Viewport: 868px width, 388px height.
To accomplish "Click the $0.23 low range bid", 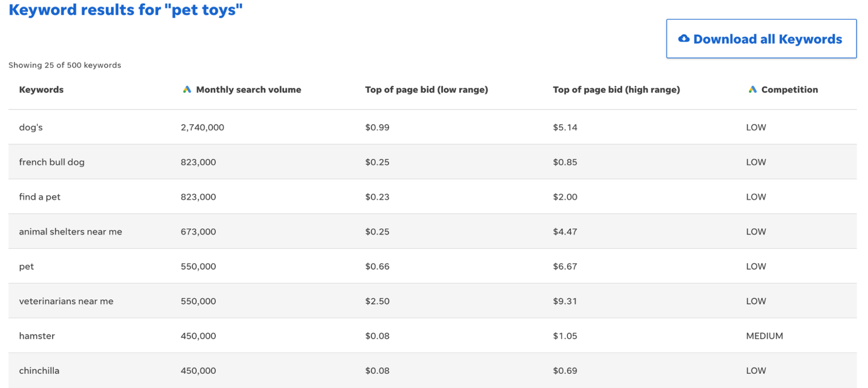I will pyautogui.click(x=377, y=197).
